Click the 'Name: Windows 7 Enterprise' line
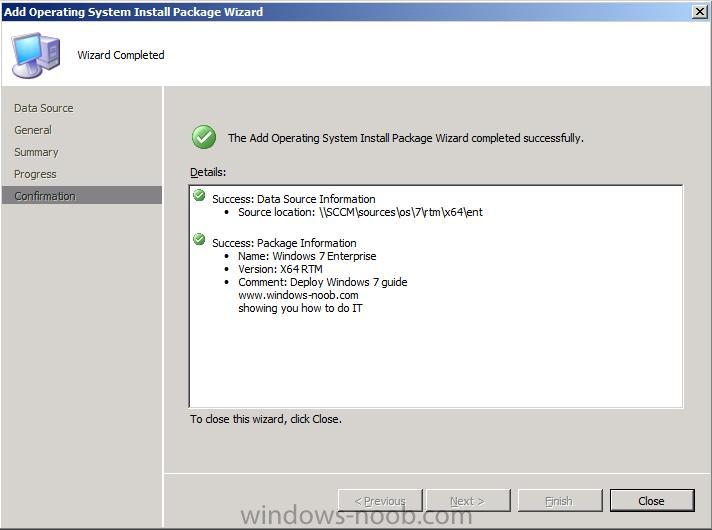 click(x=307, y=256)
